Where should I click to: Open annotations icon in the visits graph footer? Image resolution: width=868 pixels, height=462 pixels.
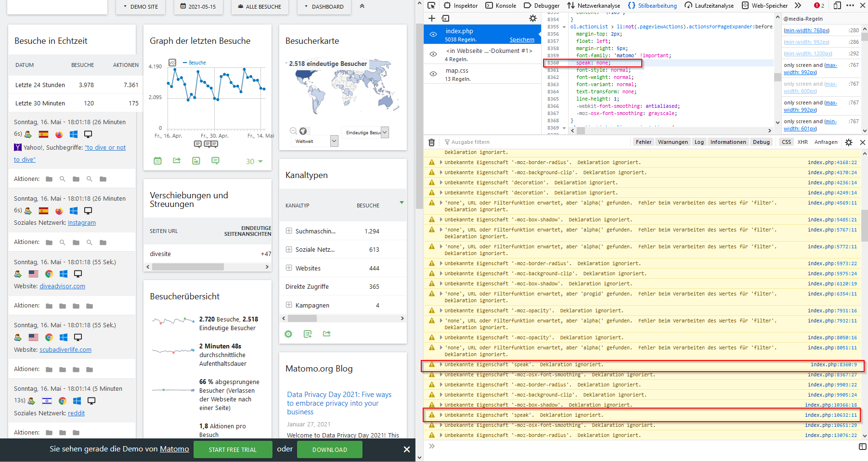click(215, 161)
